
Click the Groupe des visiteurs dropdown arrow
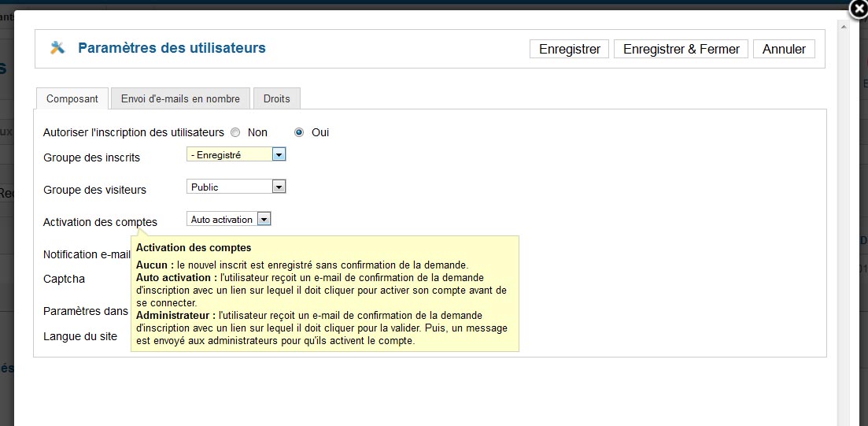[279, 187]
